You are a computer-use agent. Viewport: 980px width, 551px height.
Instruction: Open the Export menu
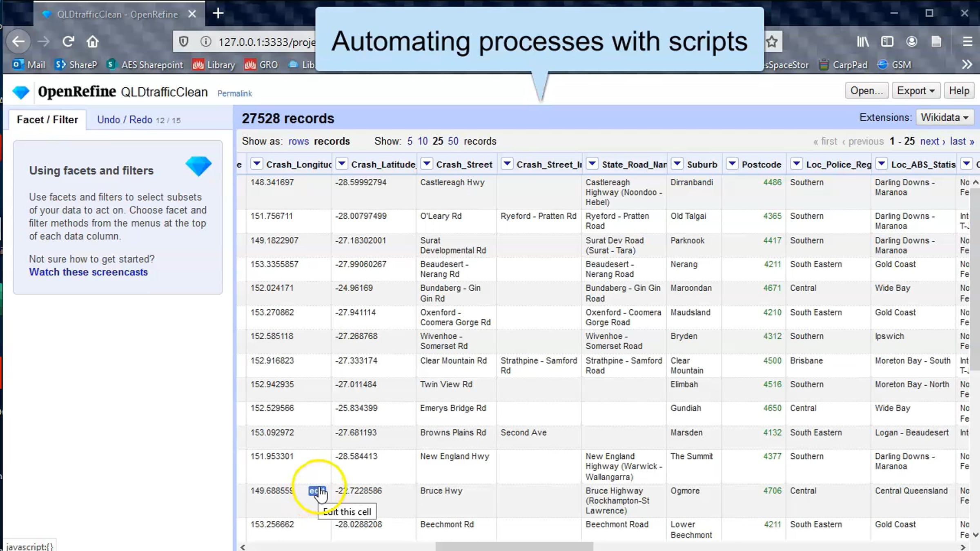tap(916, 91)
